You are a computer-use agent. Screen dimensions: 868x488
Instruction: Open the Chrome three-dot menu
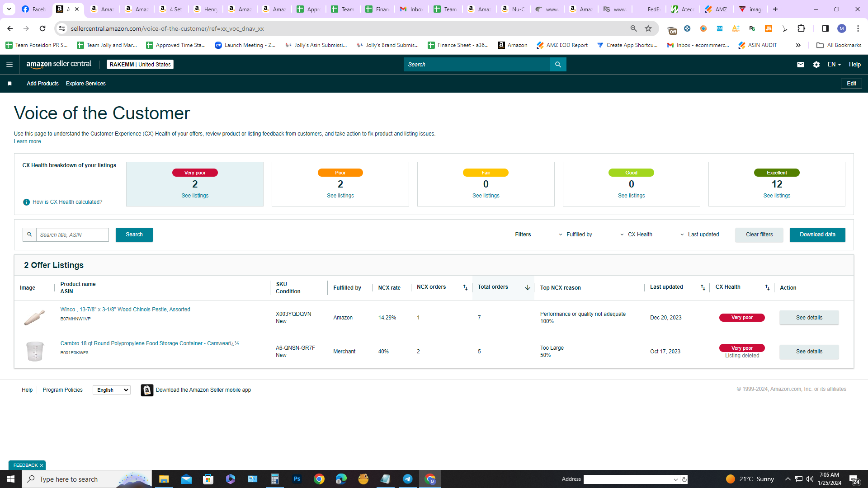[x=858, y=28]
